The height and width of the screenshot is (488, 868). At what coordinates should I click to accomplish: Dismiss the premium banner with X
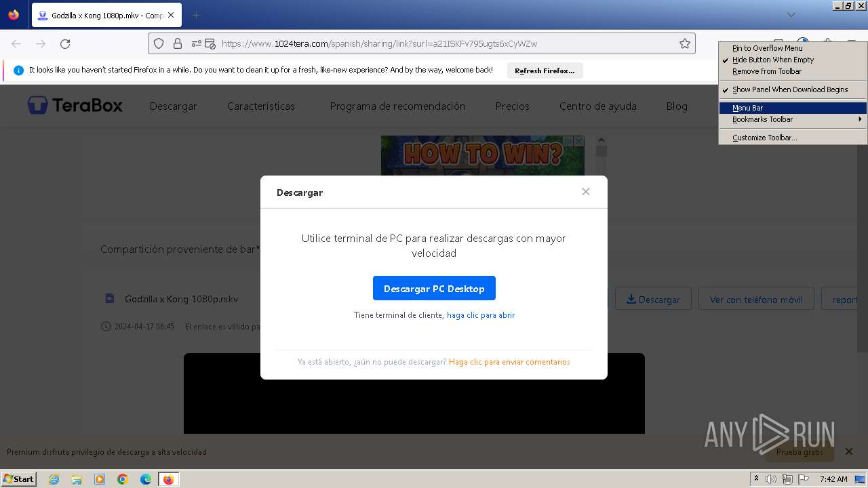click(848, 451)
